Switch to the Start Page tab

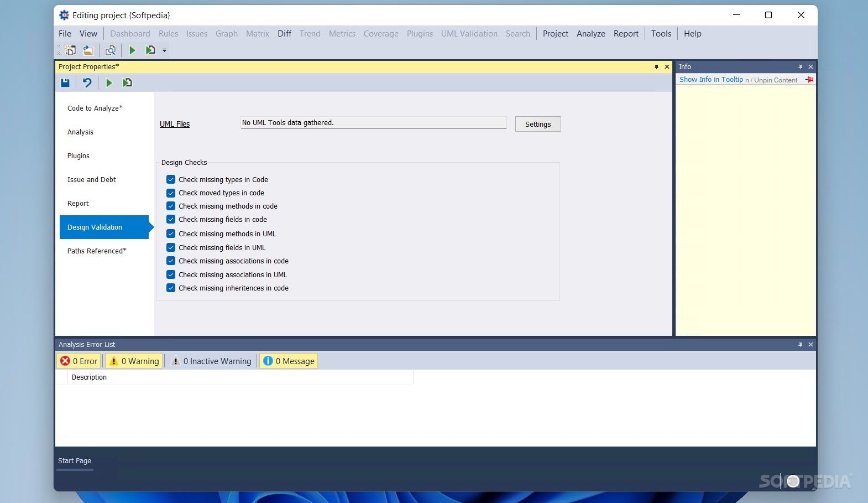pos(75,460)
